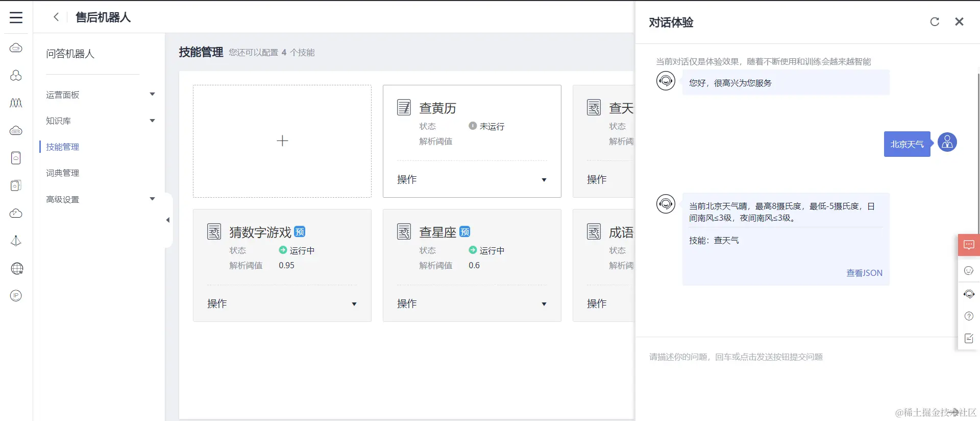Click the 售后机器人 page title
Screen dimensions: 980x421
click(x=103, y=17)
